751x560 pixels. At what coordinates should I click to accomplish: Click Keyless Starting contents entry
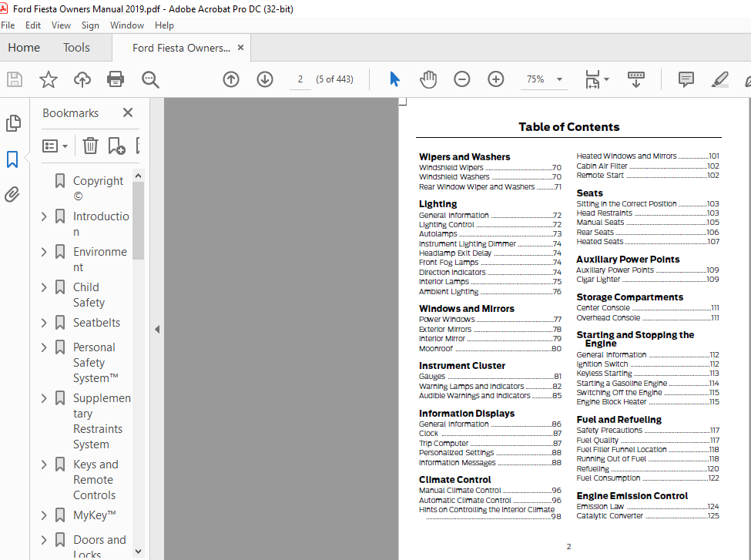coord(648,373)
